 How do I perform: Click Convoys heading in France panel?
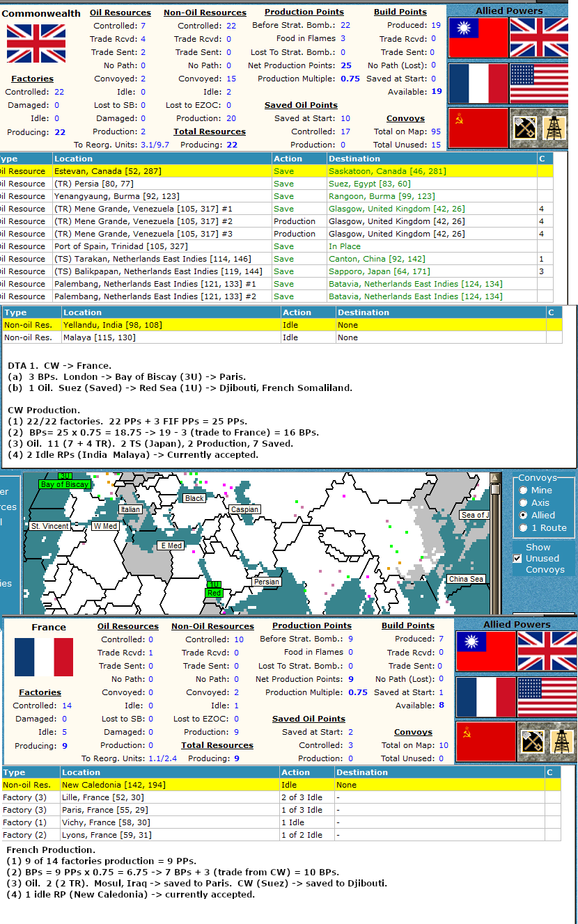pos(414,732)
